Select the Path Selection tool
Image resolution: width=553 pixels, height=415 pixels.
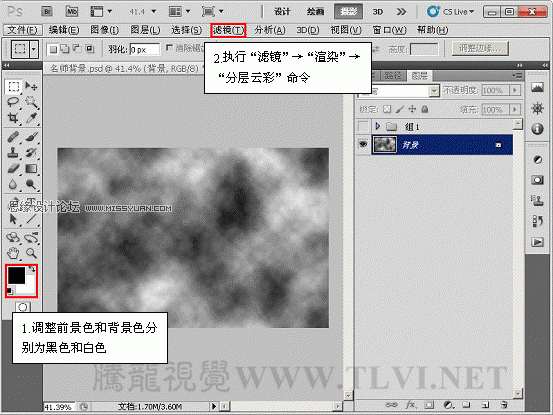point(13,219)
